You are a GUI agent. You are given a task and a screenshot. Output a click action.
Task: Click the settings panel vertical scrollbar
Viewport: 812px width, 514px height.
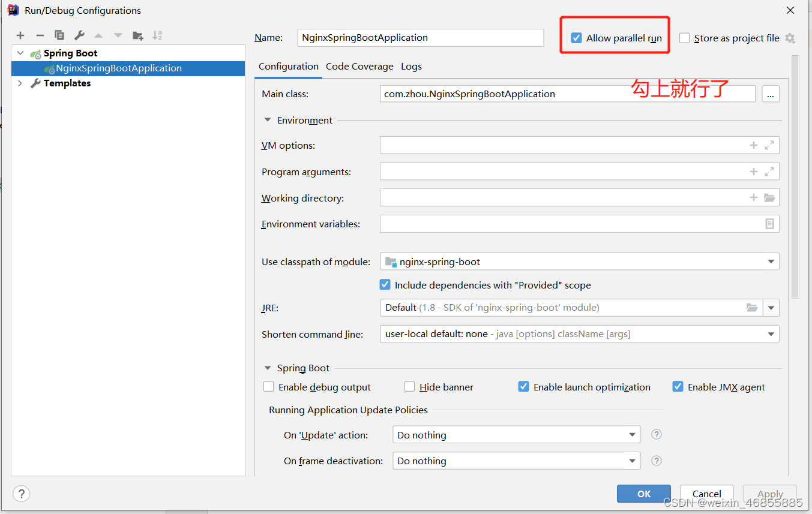tap(795, 177)
